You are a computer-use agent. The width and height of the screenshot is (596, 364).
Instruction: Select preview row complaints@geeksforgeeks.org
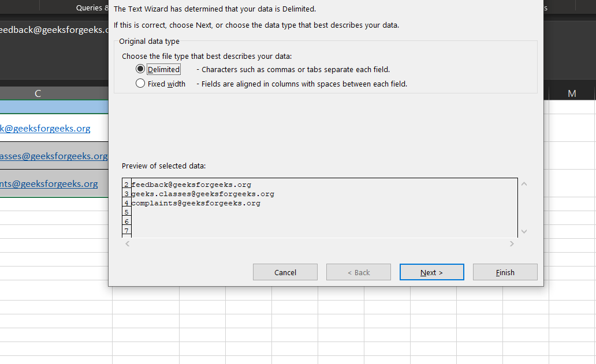click(196, 203)
